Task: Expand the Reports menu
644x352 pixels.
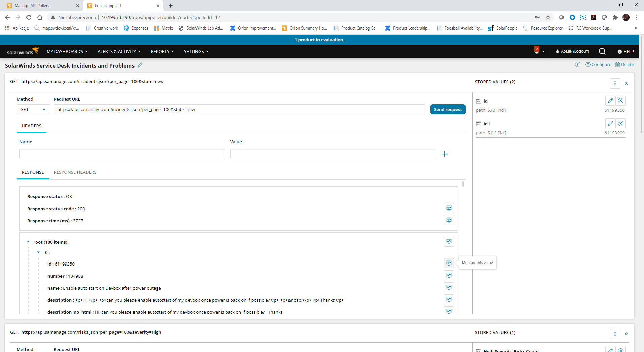Action: [162, 51]
